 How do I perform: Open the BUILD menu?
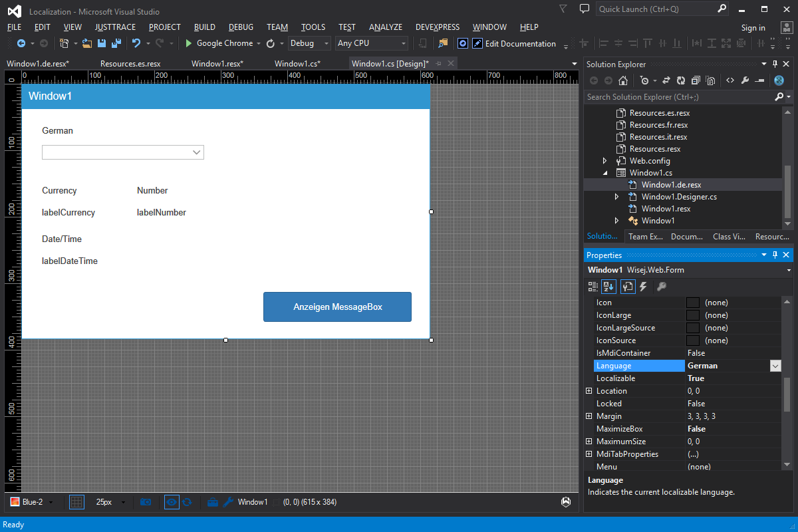coord(205,27)
